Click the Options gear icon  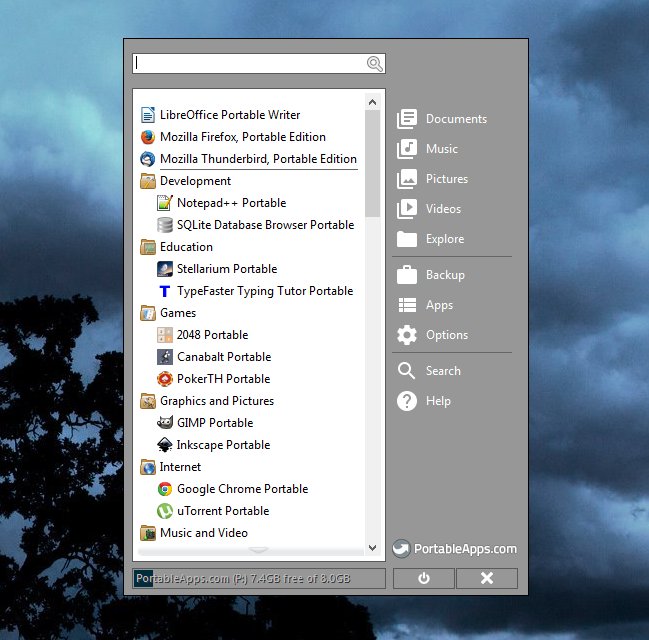pos(407,335)
